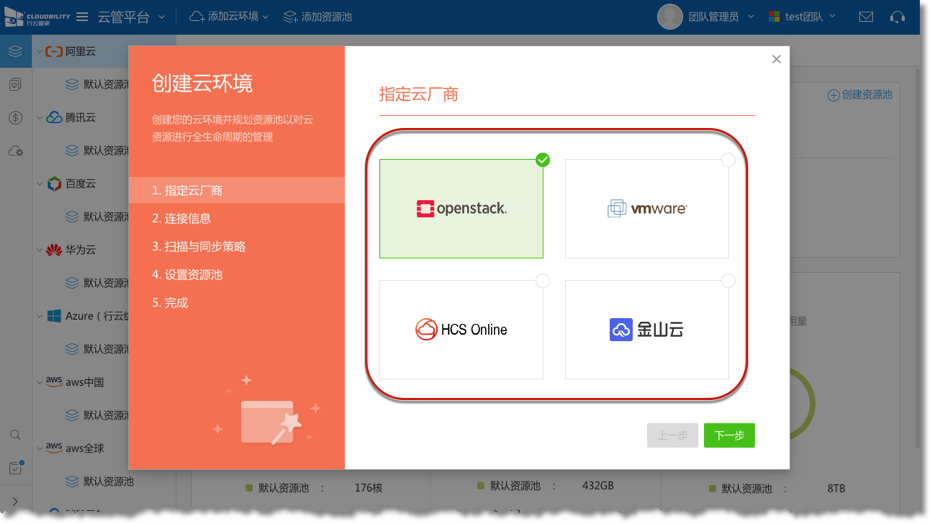Open the test团队 dropdown
This screenshot has width=930, height=524.
point(802,17)
